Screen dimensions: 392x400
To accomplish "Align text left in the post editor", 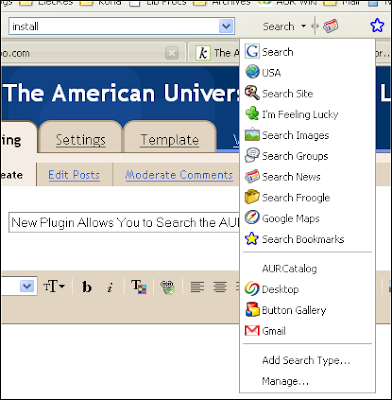I will point(197,287).
